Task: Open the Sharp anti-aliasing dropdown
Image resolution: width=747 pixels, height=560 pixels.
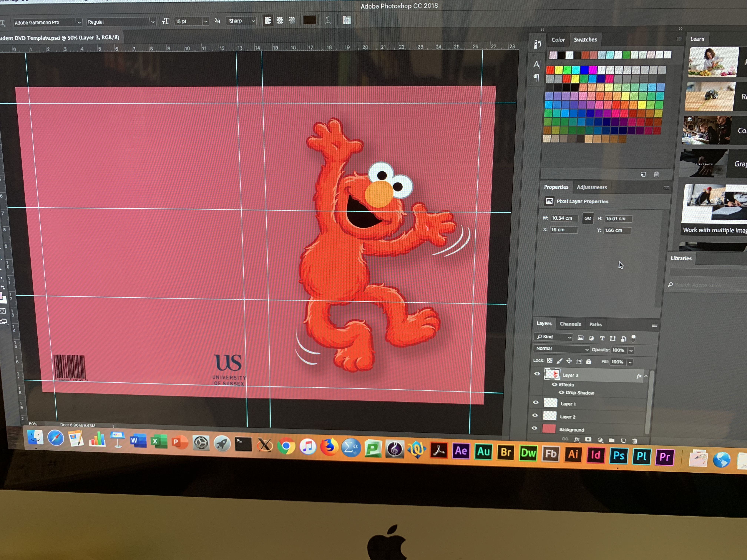Action: [241, 21]
